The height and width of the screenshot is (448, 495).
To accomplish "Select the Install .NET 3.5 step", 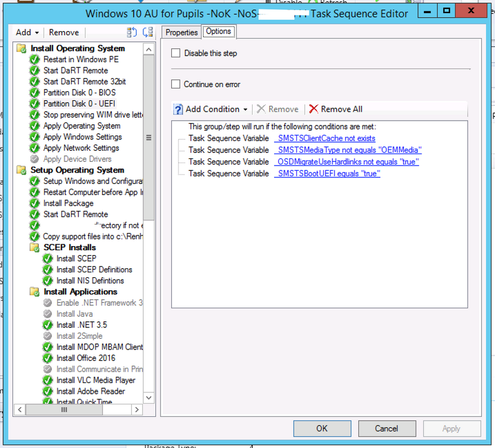I will 82,325.
